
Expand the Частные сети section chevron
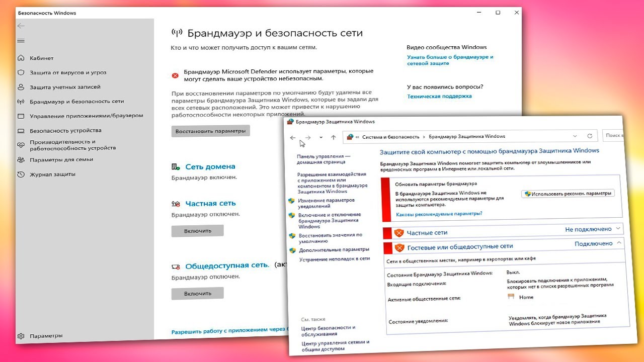[x=617, y=229]
